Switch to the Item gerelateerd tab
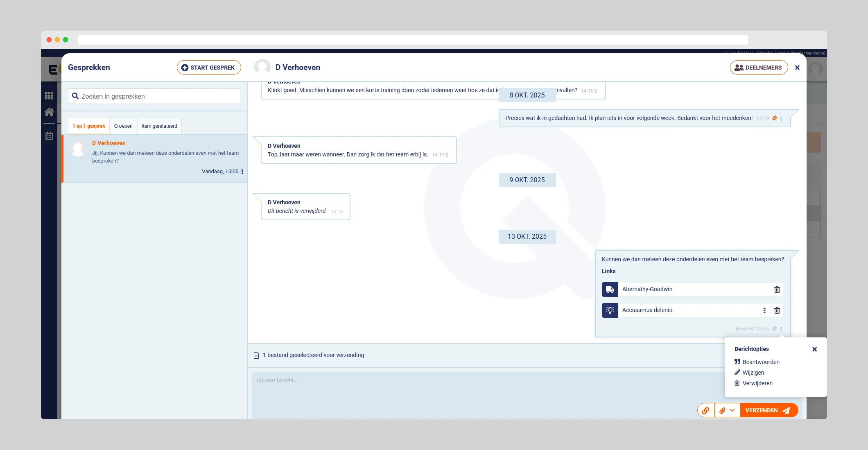 [x=159, y=126]
